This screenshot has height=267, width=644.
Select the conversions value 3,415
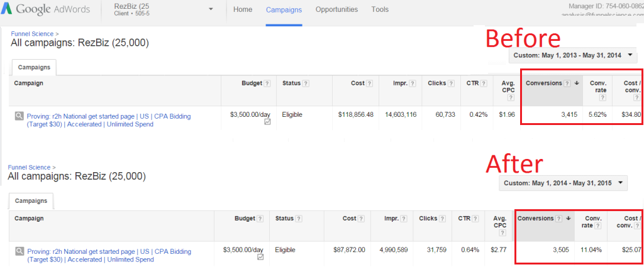(x=570, y=115)
